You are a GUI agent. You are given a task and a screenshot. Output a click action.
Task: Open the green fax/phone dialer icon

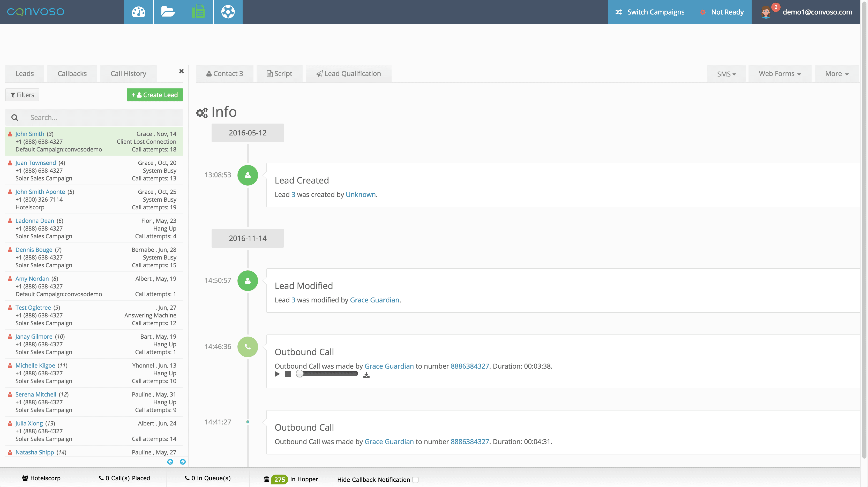[198, 12]
